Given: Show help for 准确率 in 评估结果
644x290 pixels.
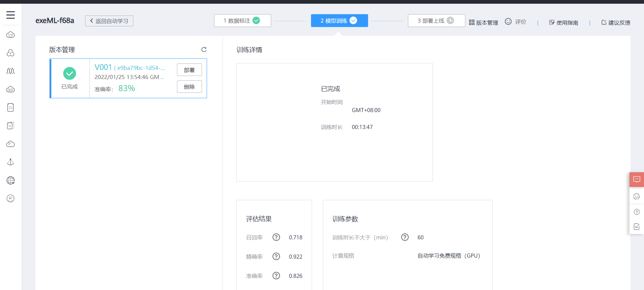Looking at the screenshot, I should click(276, 276).
